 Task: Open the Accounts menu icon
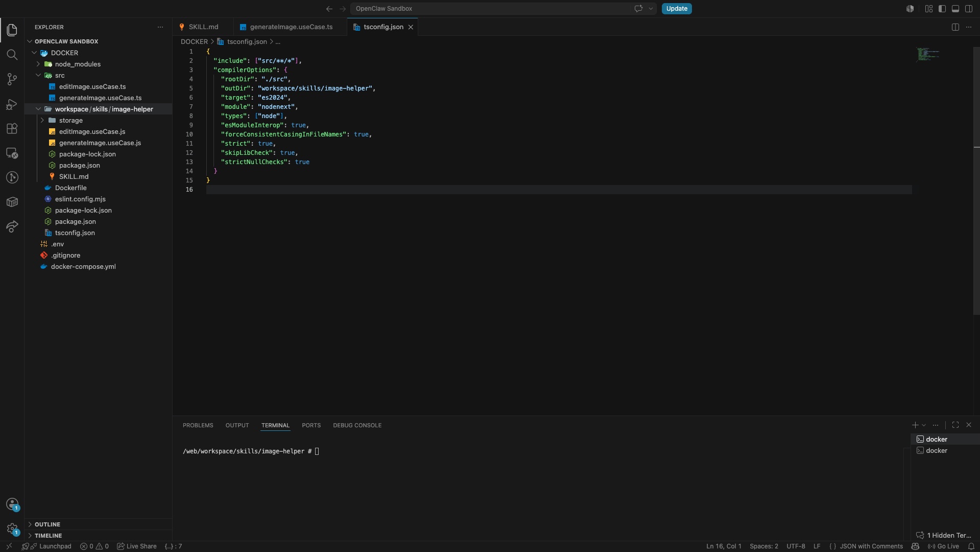12,504
